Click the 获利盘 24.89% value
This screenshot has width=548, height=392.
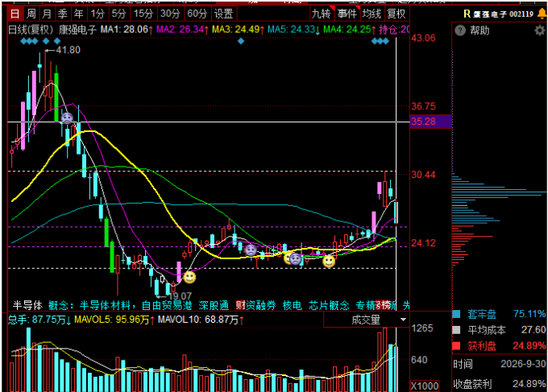tap(529, 346)
